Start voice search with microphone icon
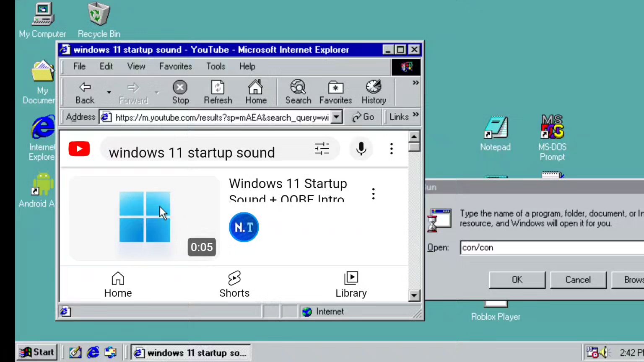Image resolution: width=644 pixels, height=362 pixels. (x=361, y=149)
